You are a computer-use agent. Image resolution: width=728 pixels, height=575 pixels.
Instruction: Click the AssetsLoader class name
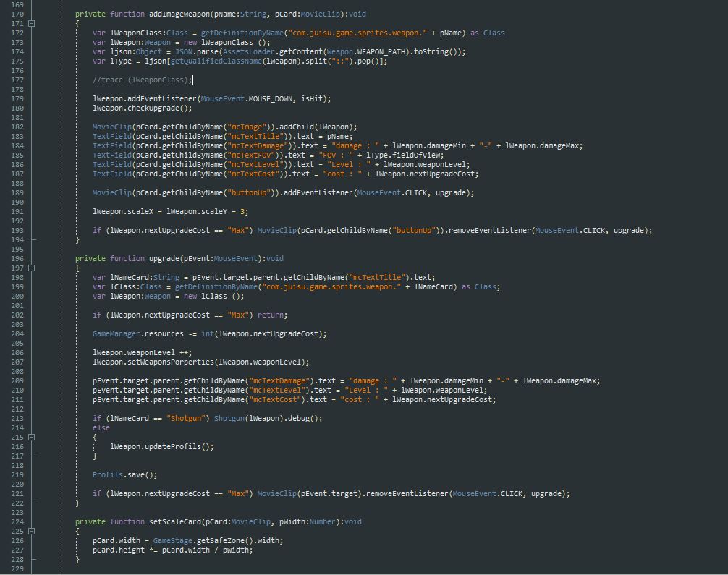pos(248,52)
